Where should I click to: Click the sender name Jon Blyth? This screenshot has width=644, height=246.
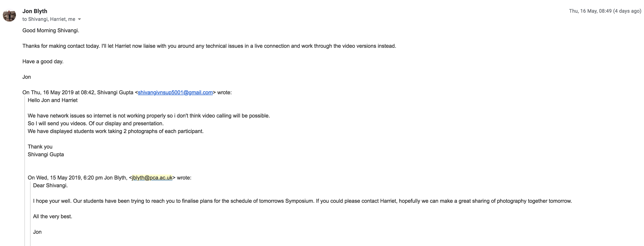(x=35, y=11)
